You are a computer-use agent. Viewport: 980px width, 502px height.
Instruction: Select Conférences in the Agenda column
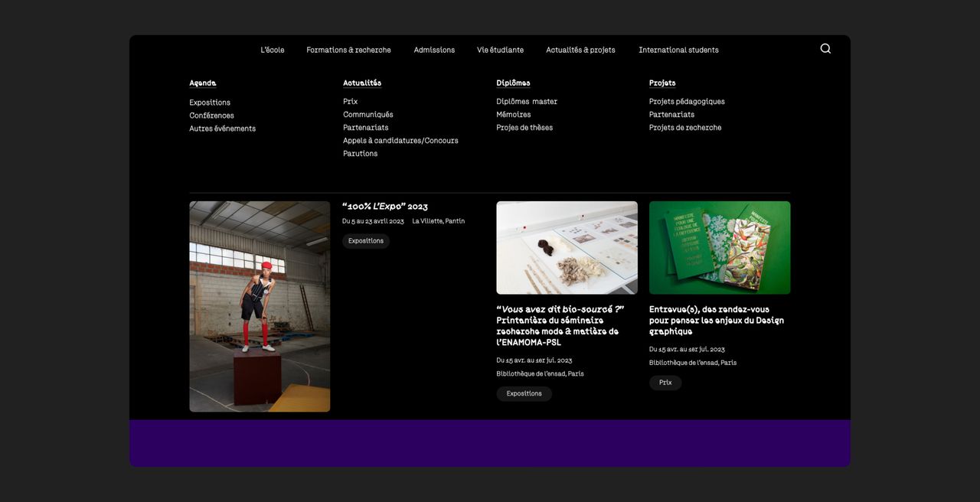[211, 116]
